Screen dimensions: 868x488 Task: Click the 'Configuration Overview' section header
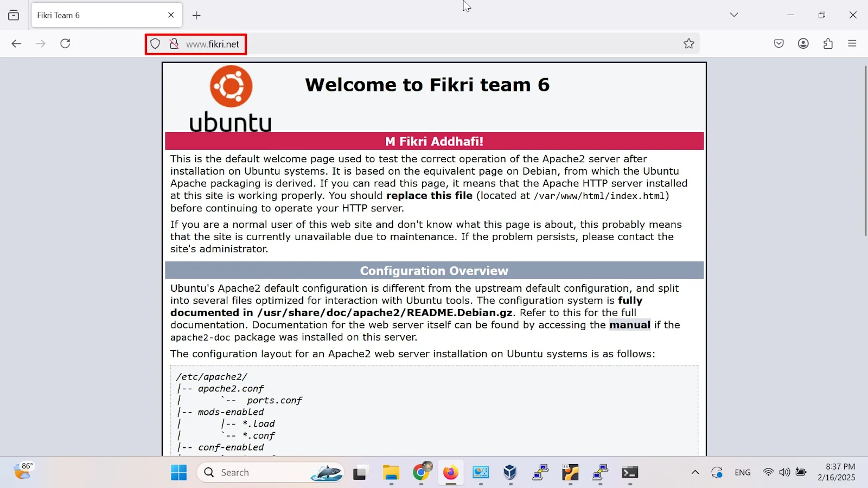click(x=434, y=271)
